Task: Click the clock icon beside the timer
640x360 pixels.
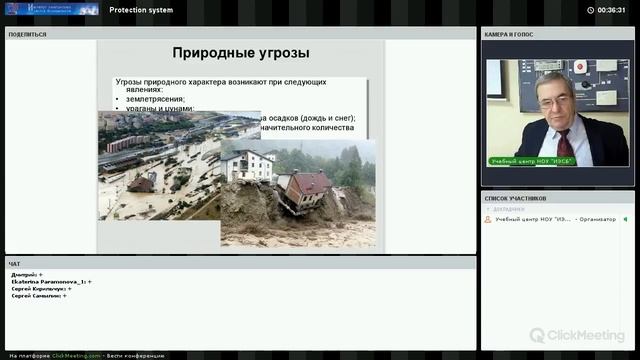Action: tap(590, 10)
